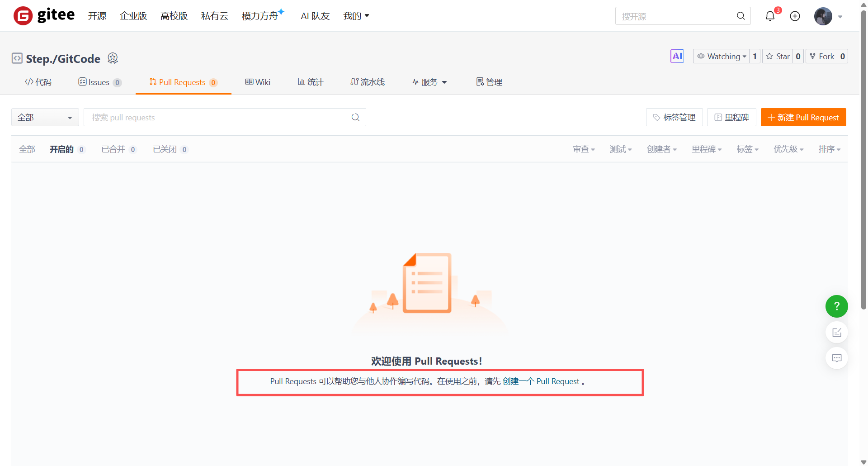The image size is (868, 466).
Task: Open the floating chat message icon
Action: click(x=836, y=358)
